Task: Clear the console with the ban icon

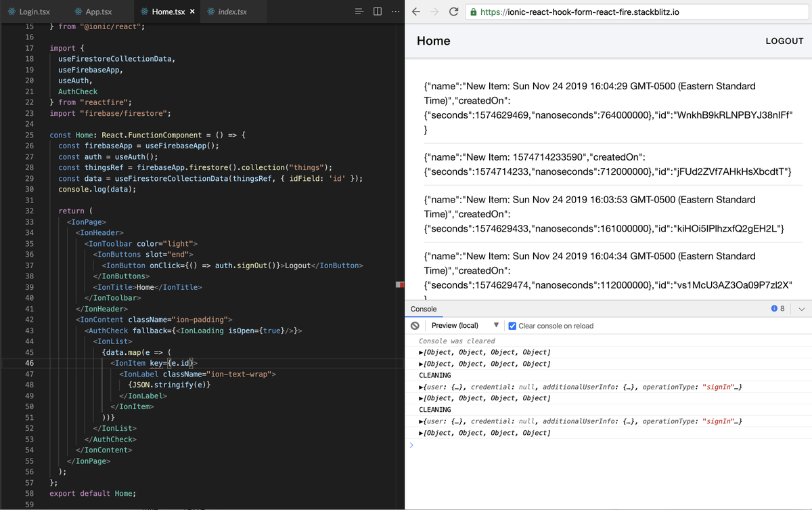Action: click(415, 326)
